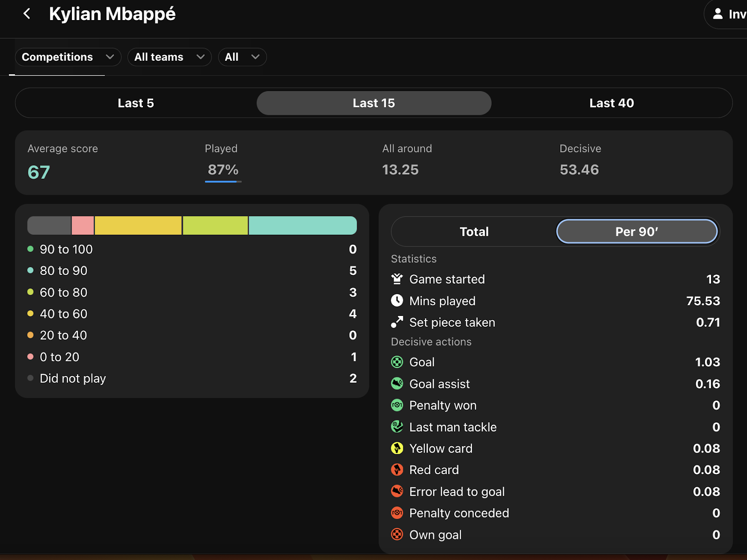Click the Yellow card value 0.08
The height and width of the screenshot is (560, 747).
706,448
